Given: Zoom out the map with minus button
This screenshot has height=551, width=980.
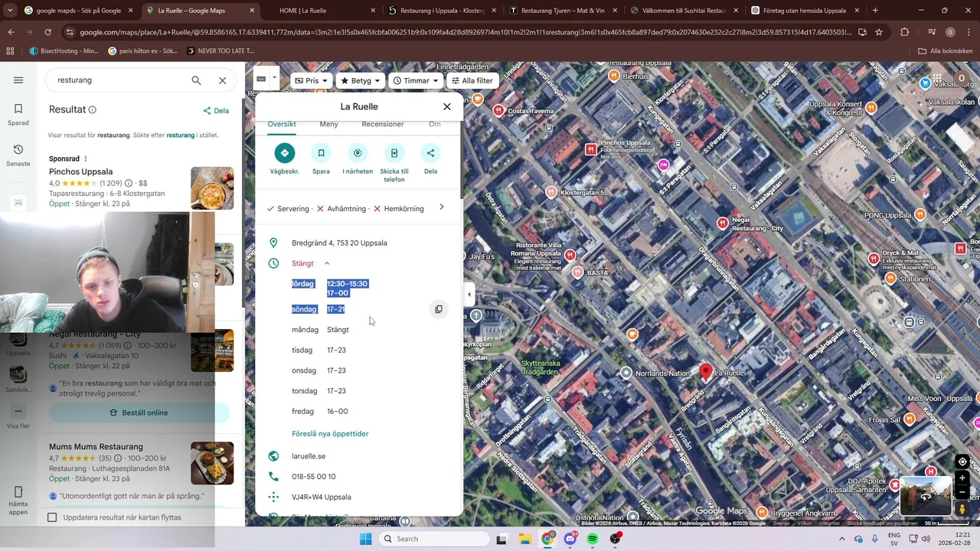Looking at the screenshot, I should [962, 493].
